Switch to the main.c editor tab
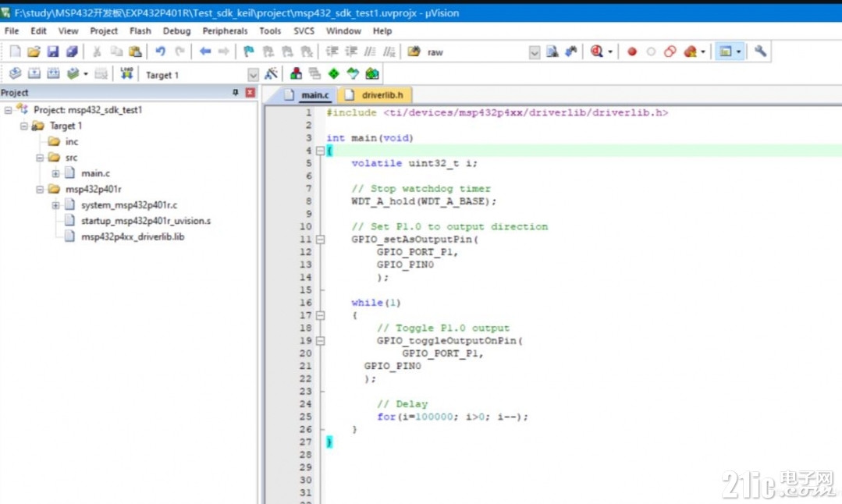842x504 pixels. pos(307,95)
